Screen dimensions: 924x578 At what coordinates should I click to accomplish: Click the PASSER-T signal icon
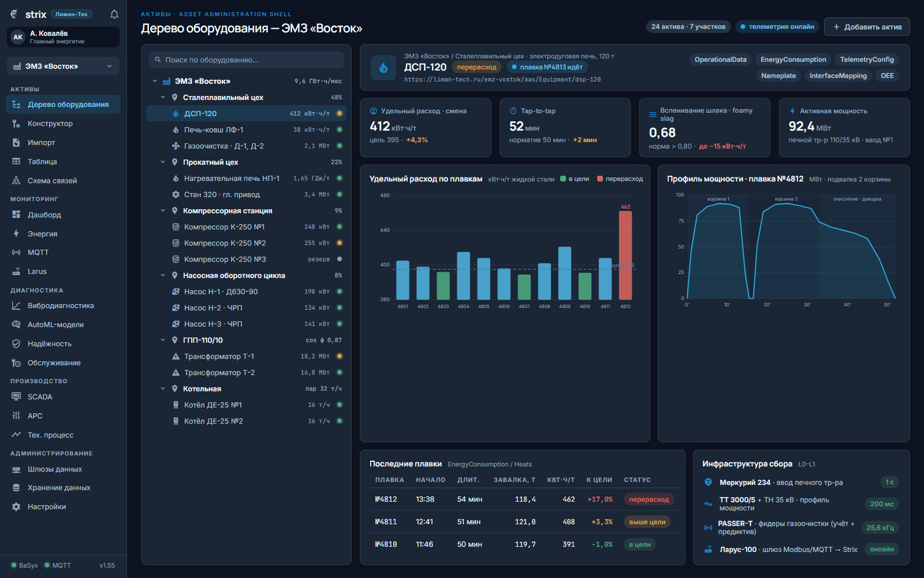[708, 528]
